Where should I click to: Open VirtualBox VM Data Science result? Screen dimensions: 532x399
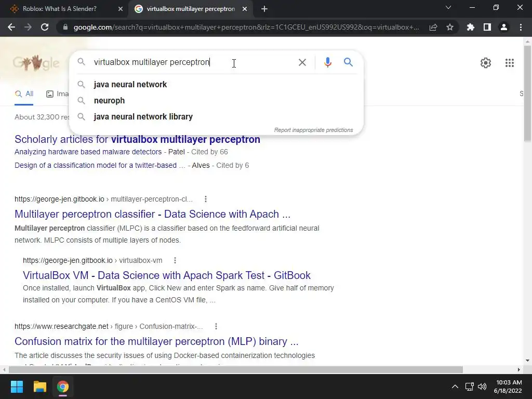point(167,275)
